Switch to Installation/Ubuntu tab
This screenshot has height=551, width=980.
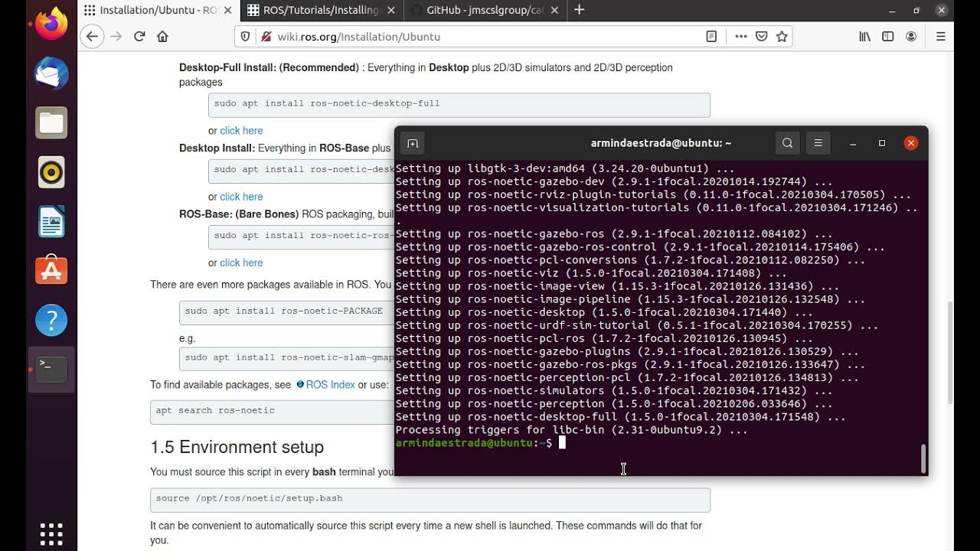(159, 10)
